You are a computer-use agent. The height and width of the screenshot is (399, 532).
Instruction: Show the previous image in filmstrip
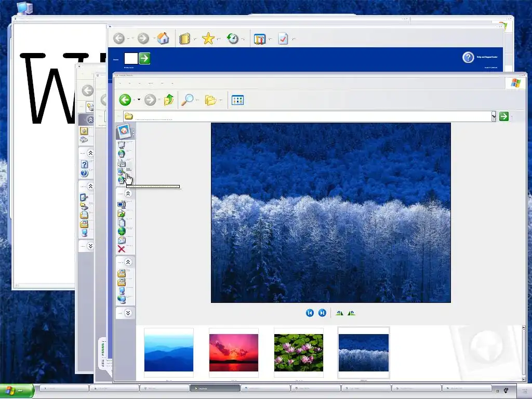310,313
